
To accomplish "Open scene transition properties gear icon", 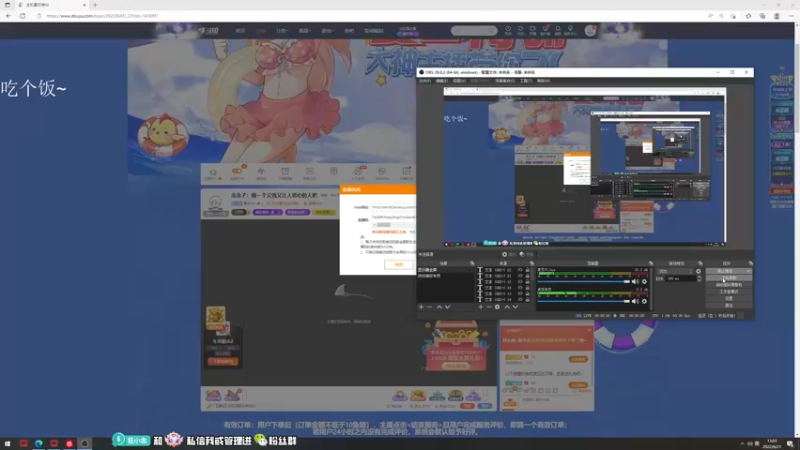I will (698, 271).
